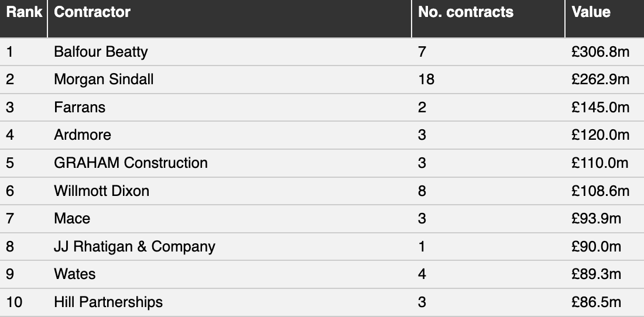Select the Balfour Beatty contractor name
644x317 pixels.
coord(101,52)
